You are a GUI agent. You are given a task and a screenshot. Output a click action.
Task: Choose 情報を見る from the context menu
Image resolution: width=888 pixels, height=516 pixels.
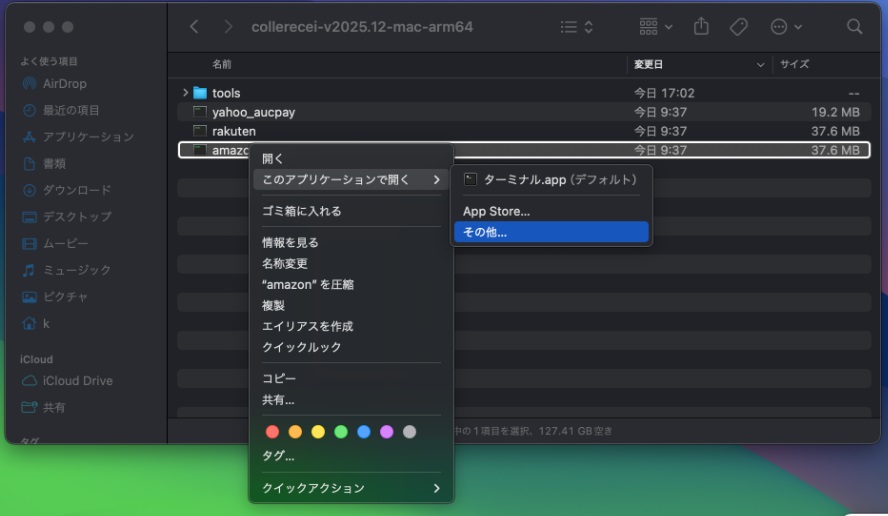coord(290,242)
